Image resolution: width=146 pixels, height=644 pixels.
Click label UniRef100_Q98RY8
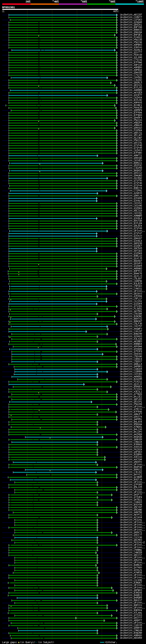tap(131, 628)
